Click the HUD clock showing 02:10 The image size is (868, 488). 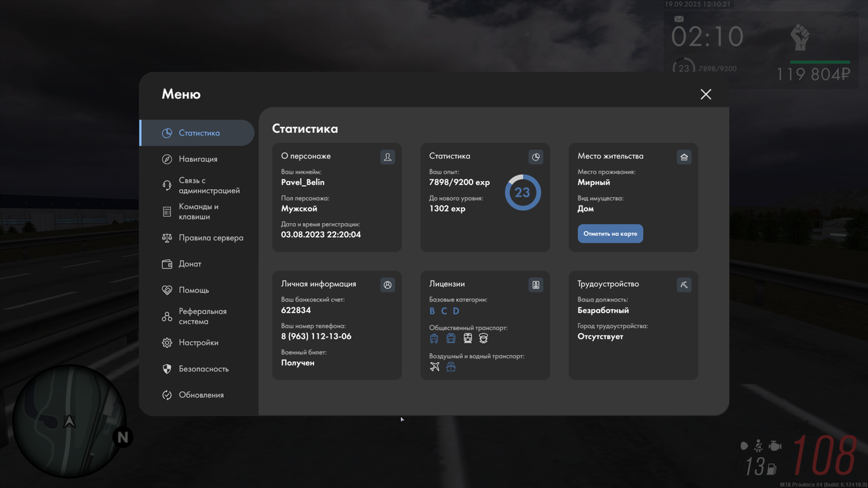707,37
